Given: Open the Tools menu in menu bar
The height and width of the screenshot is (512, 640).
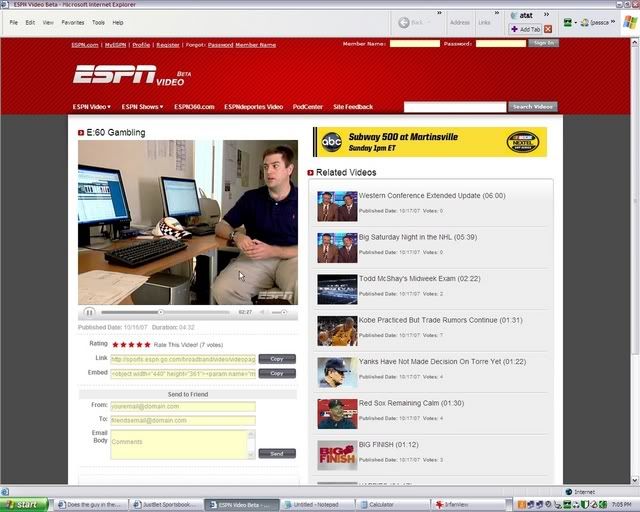Looking at the screenshot, I should click(x=98, y=22).
